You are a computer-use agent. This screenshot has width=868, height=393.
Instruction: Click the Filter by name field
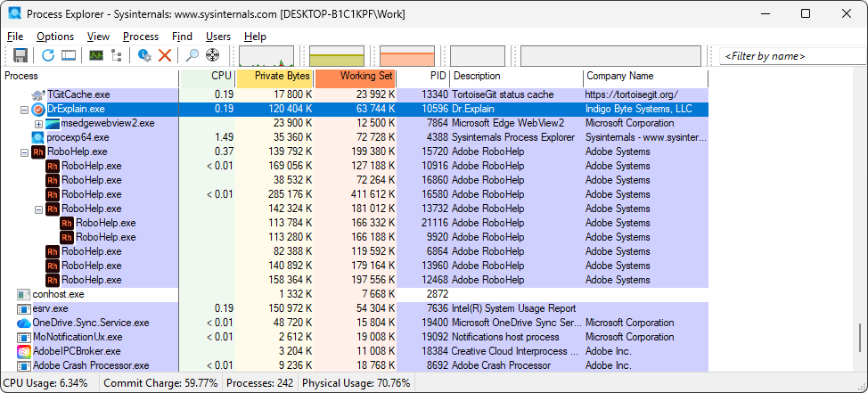793,56
